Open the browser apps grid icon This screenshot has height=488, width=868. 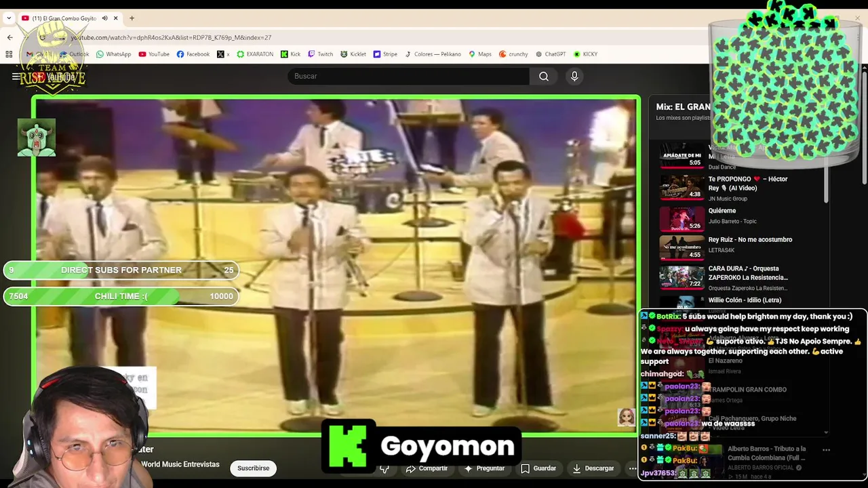pyautogui.click(x=9, y=54)
